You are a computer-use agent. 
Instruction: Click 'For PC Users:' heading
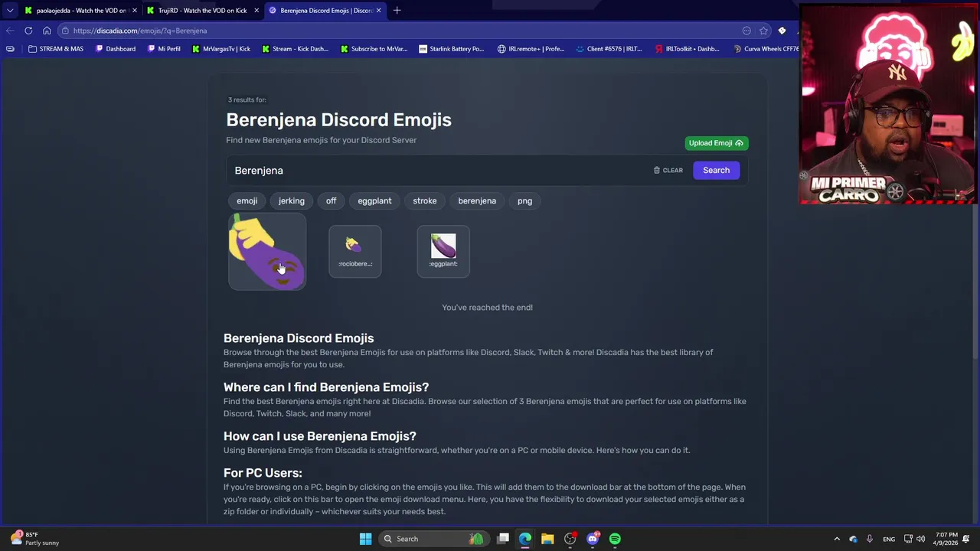(263, 473)
